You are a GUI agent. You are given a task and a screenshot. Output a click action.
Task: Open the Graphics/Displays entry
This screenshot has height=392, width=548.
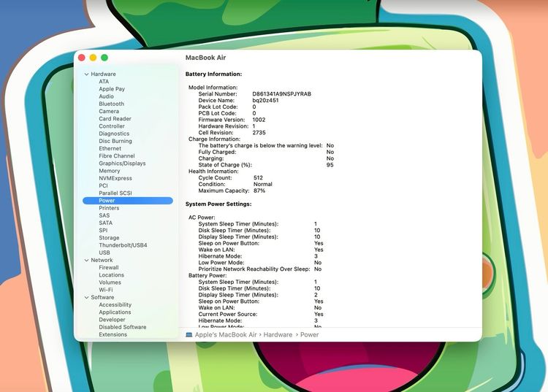click(122, 164)
